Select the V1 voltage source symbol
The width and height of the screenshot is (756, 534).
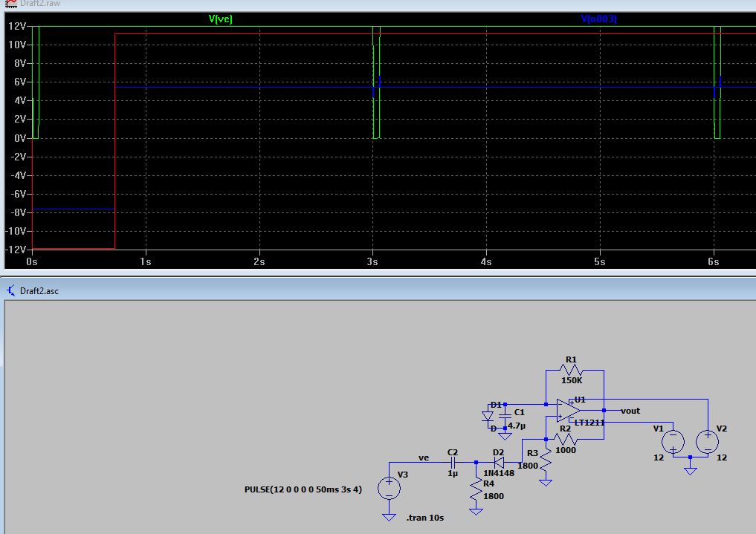673,442
